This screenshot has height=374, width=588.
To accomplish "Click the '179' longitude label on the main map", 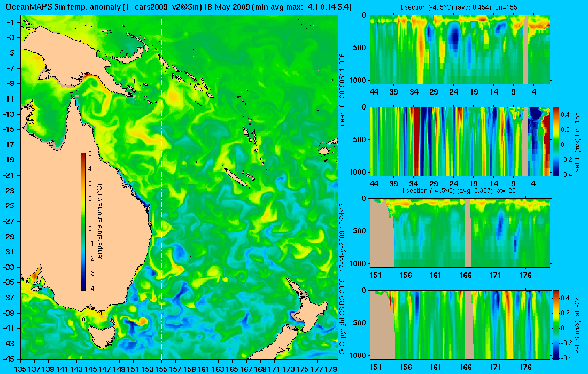I will [x=331, y=369].
